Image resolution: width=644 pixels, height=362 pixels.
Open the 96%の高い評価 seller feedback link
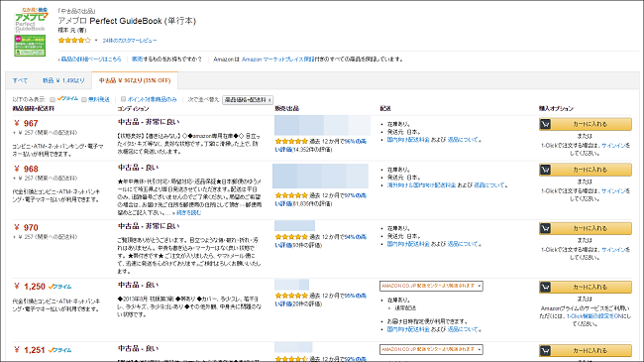356,142
